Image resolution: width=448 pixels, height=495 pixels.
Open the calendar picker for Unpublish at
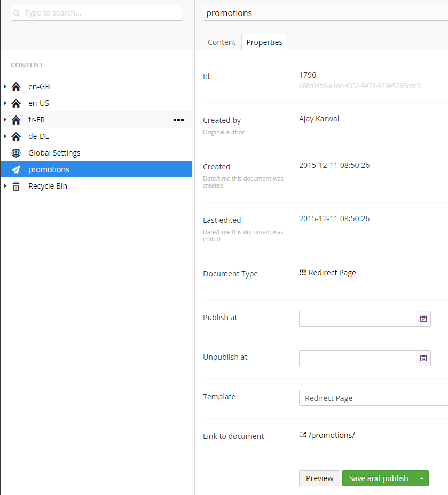tap(423, 358)
